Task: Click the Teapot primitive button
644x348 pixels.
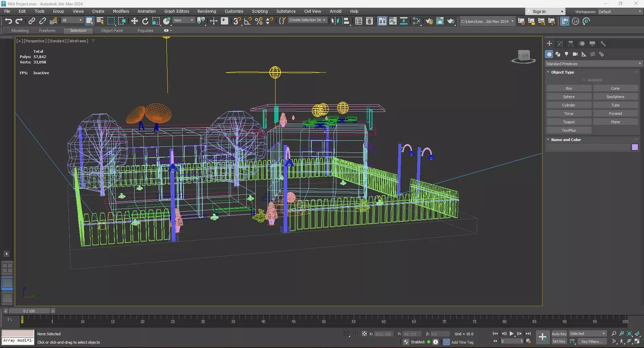Action: coord(568,122)
